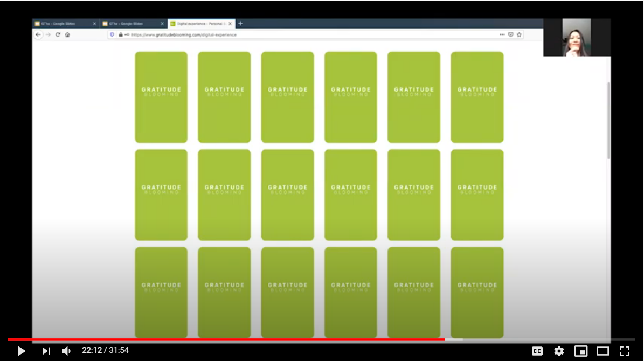Viewport: 644px width, 361px height.
Task: Toggle closed captions
Action: [x=537, y=351]
